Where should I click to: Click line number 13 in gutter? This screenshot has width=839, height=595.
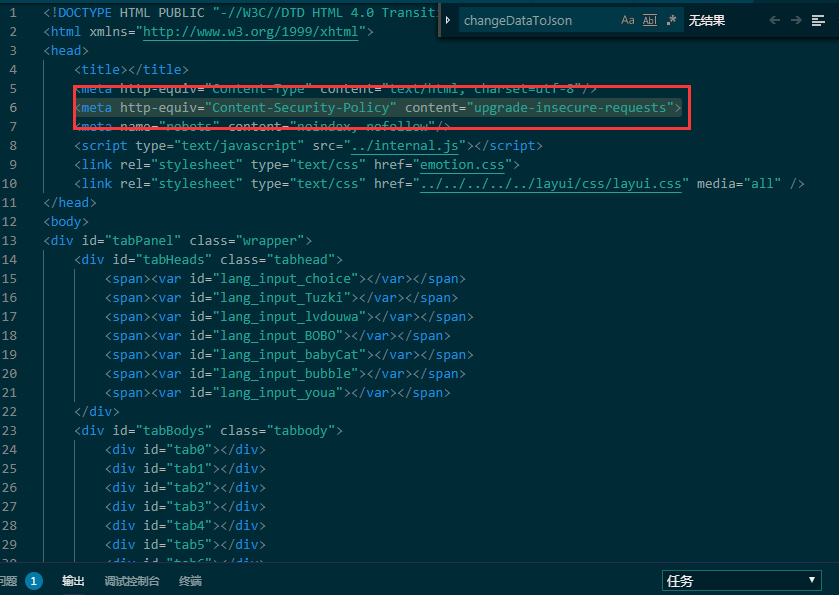click(9, 241)
